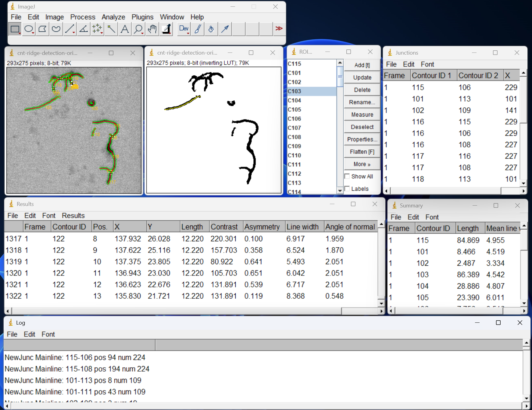
Task: Open the Process menu in ImageJ
Action: (x=83, y=17)
